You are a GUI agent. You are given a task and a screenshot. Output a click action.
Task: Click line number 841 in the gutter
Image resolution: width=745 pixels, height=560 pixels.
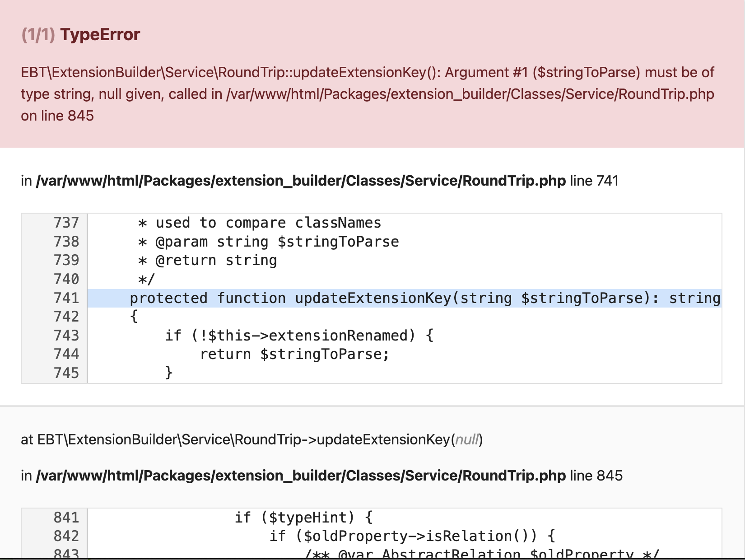[66, 518]
